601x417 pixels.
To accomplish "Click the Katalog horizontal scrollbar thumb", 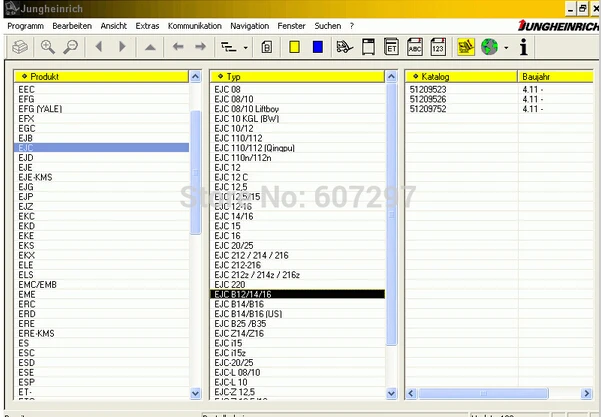I will (x=483, y=393).
